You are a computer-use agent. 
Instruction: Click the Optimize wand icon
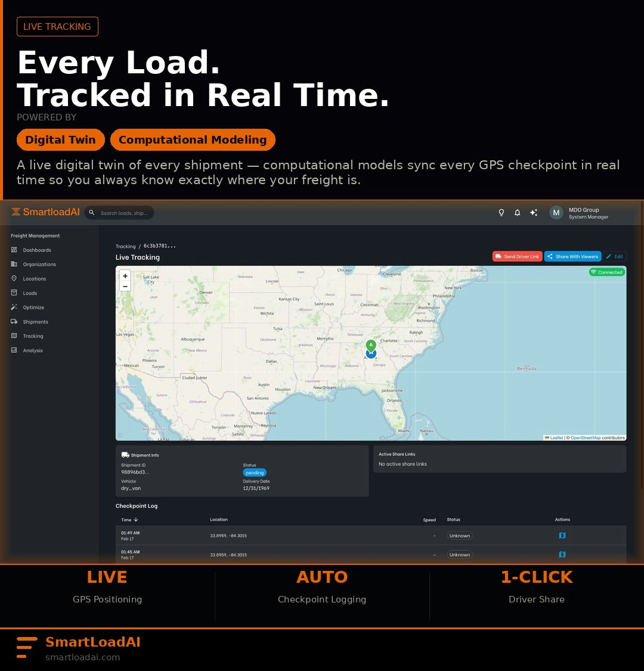[x=14, y=307]
